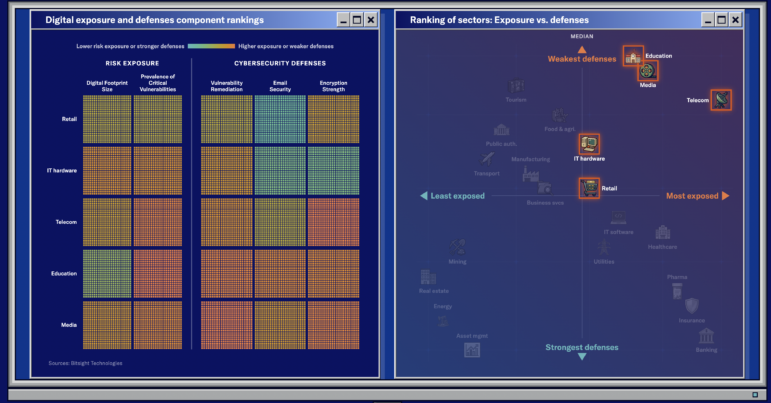Click Retail Digital Footprint Size cell
771x403 pixels.
tap(107, 119)
